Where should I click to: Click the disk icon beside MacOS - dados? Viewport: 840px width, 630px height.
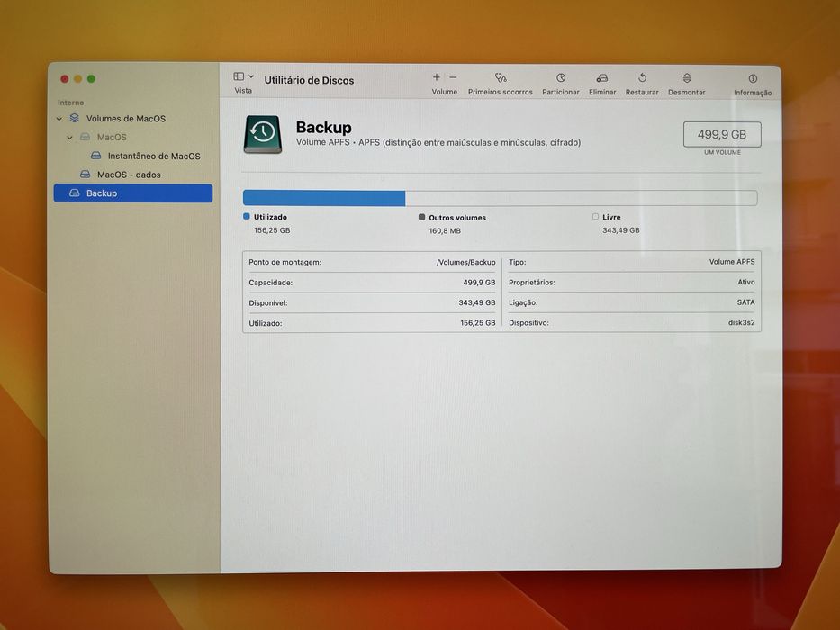point(85,174)
